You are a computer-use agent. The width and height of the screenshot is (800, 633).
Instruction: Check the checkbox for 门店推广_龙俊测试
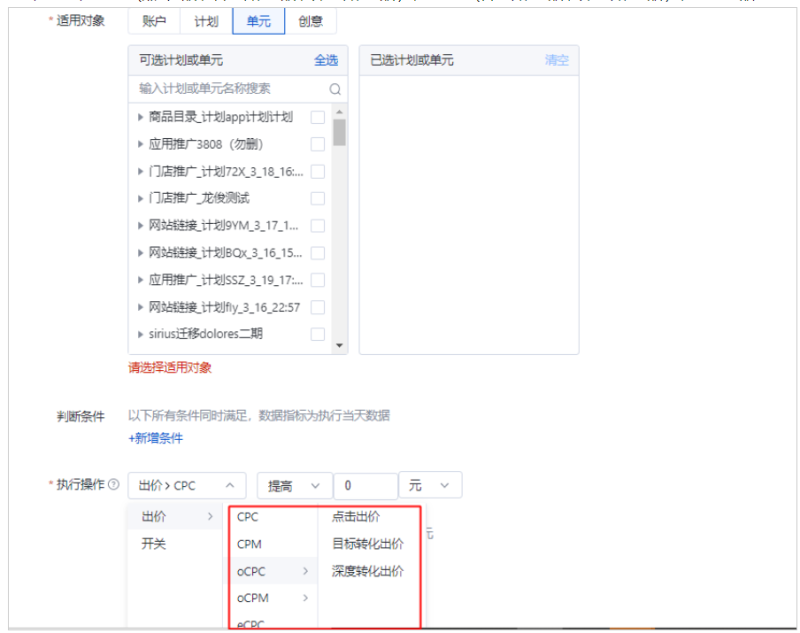(320, 197)
